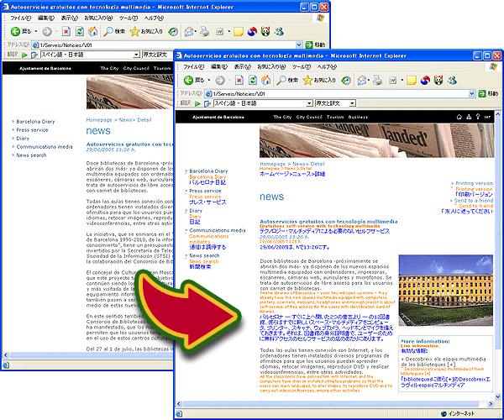This screenshot has width=504, height=420.
Task: Click Refresh icon in back IE window
Action: pos(80,31)
